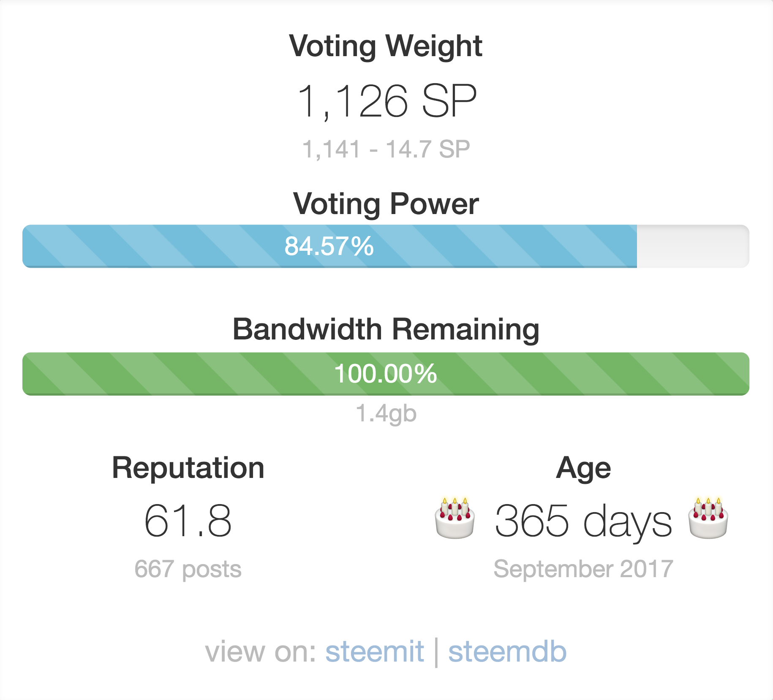Click the 365 days age value
The width and height of the screenshot is (773, 700).
pos(583,521)
